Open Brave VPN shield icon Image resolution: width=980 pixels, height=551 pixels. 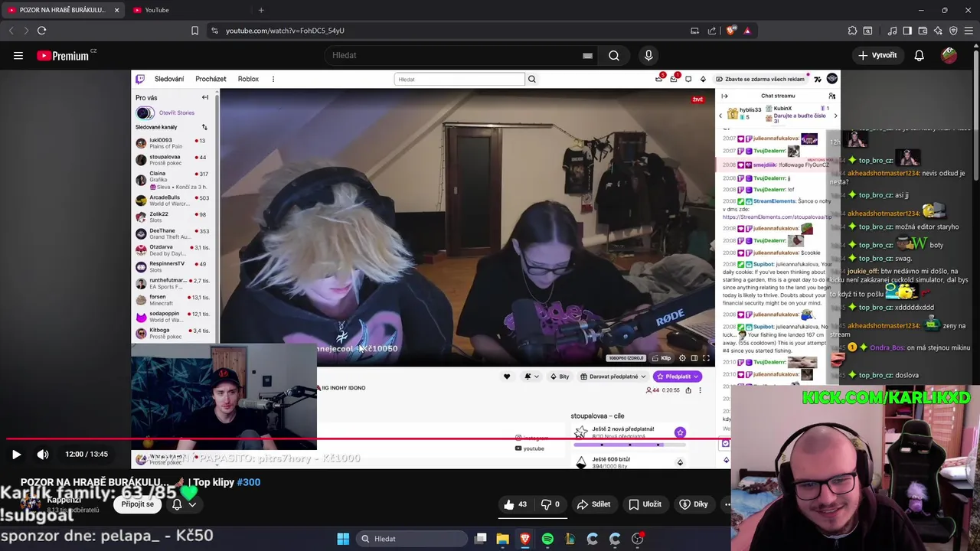(x=953, y=31)
